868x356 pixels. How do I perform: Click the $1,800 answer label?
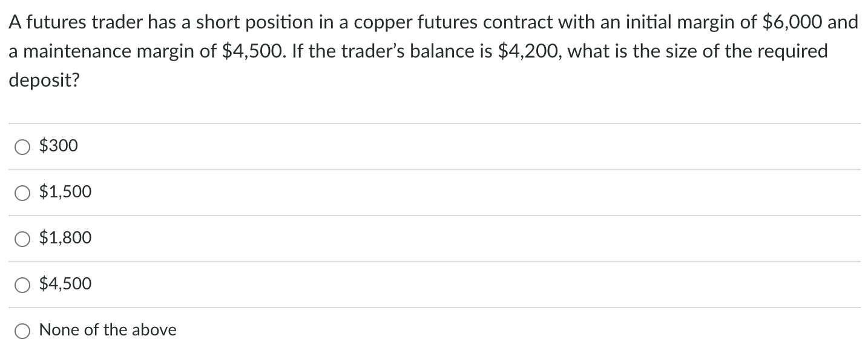pyautogui.click(x=65, y=239)
